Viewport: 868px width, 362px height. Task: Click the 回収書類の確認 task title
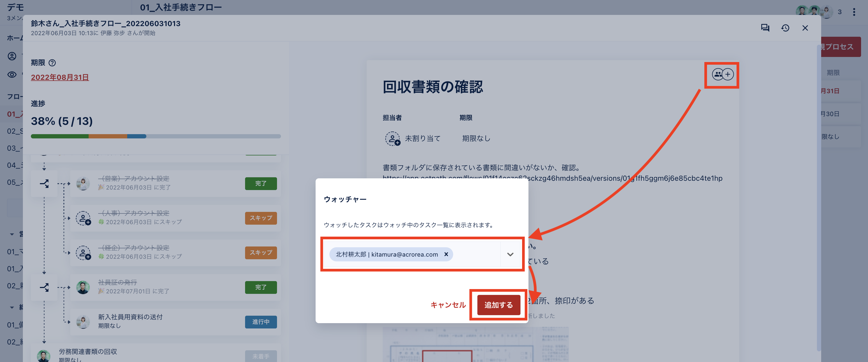(x=433, y=87)
